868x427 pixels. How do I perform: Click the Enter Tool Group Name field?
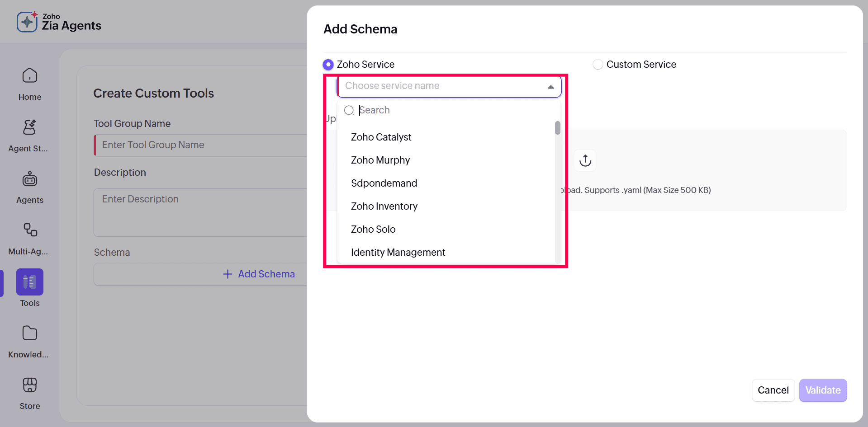[x=201, y=145]
